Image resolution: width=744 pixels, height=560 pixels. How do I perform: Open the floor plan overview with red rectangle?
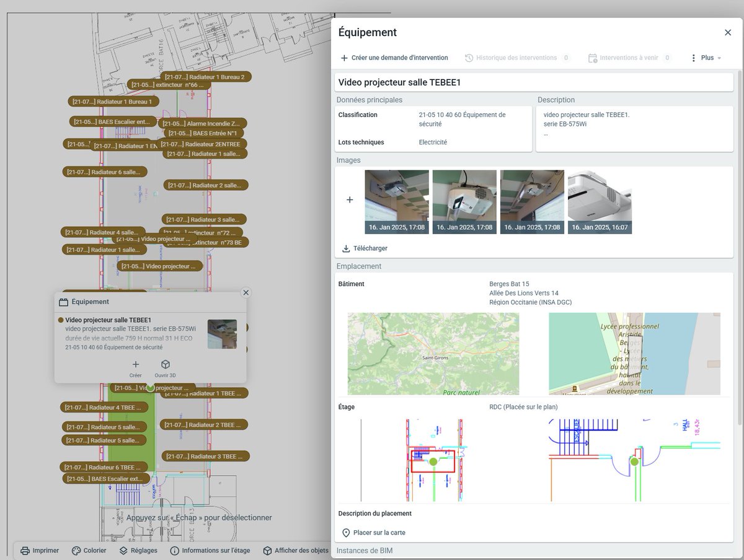tap(433, 460)
